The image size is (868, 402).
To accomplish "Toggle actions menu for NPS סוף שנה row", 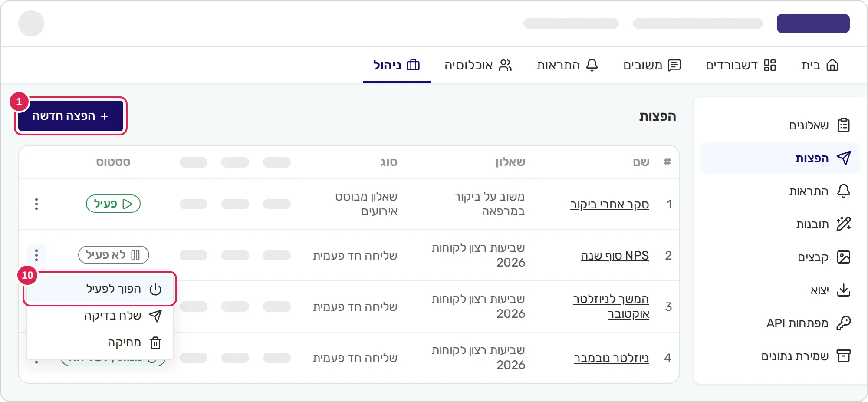I will click(x=36, y=255).
